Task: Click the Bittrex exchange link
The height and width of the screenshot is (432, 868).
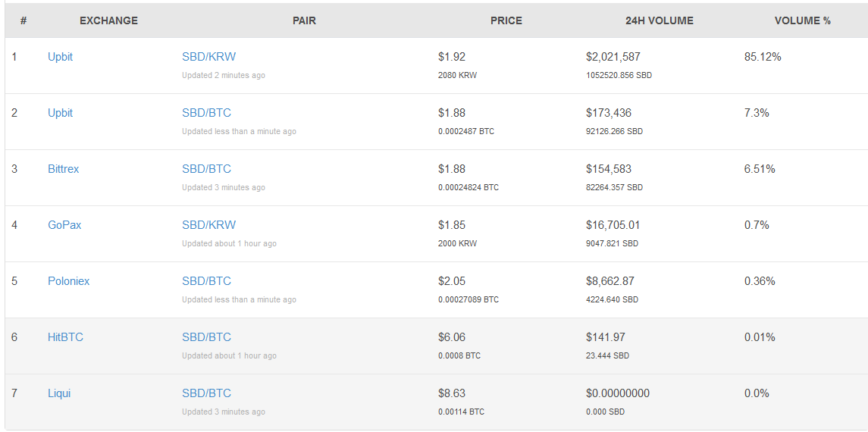Action: pos(63,169)
